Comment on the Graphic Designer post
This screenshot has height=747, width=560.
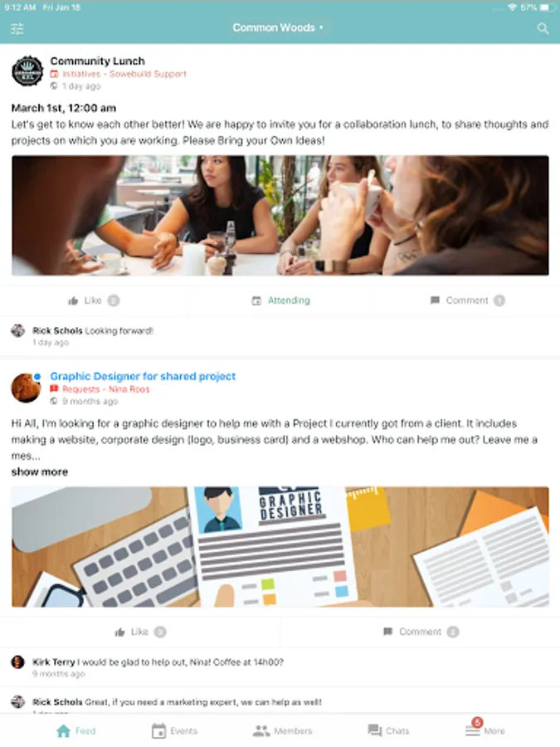pos(421,632)
